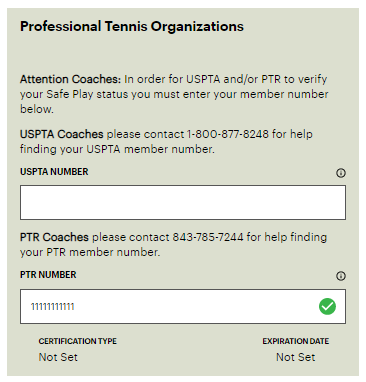This screenshot has width=366, height=382.
Task: Click the USPTA NUMBER field label
Action: 54,172
